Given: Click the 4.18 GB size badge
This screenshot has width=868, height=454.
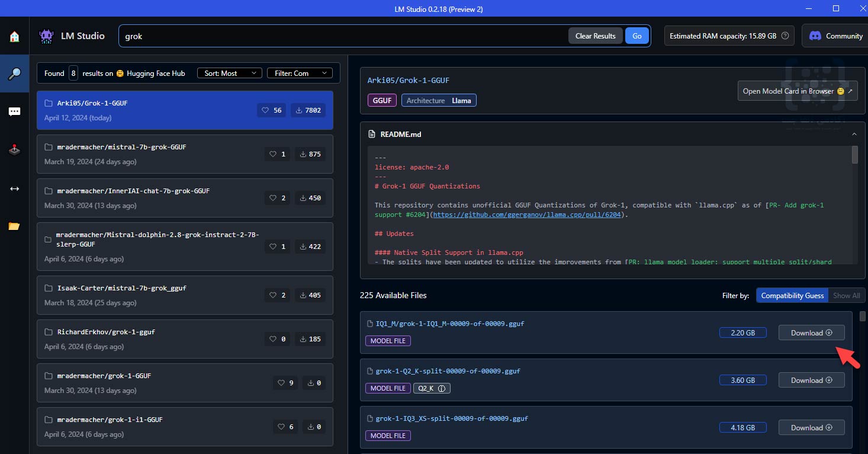Looking at the screenshot, I should click(742, 427).
